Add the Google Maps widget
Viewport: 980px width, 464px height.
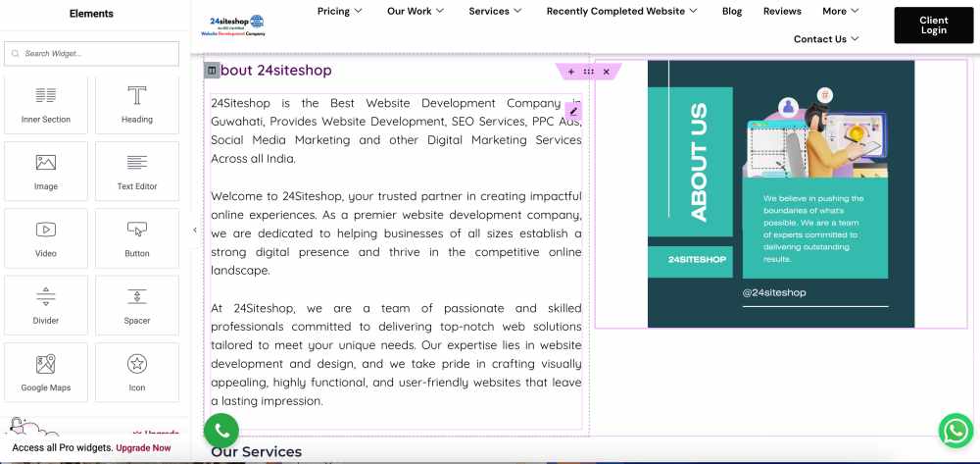pos(46,372)
